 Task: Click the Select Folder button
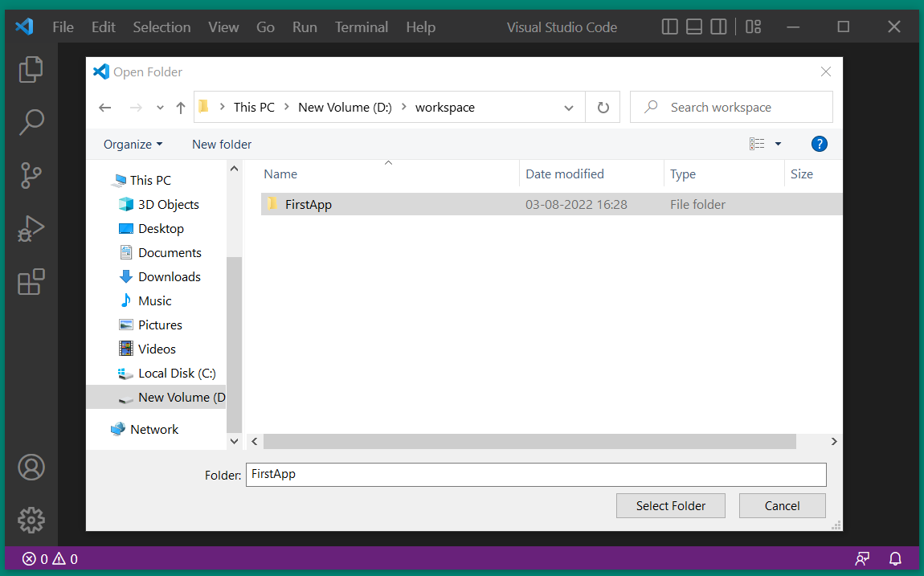[670, 506]
